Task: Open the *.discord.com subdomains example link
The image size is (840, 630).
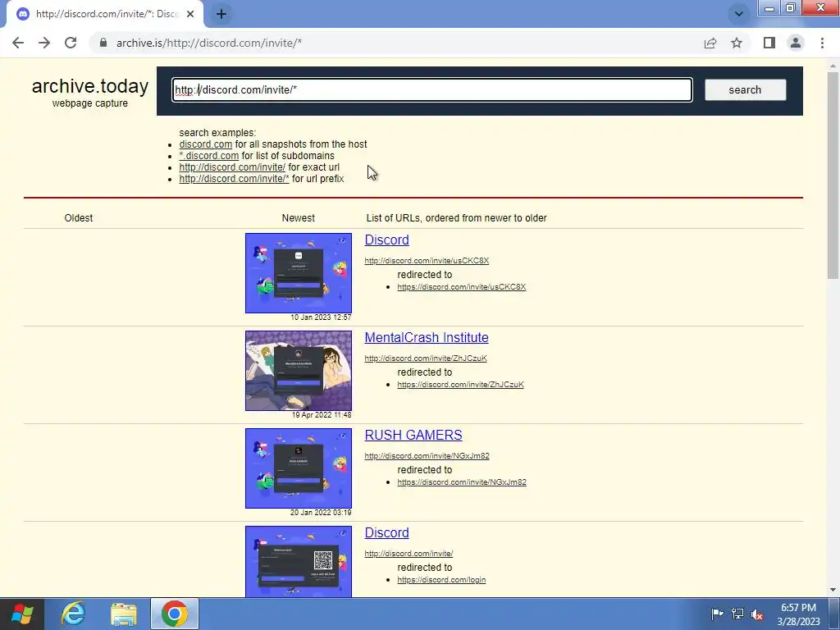Action: (x=209, y=156)
